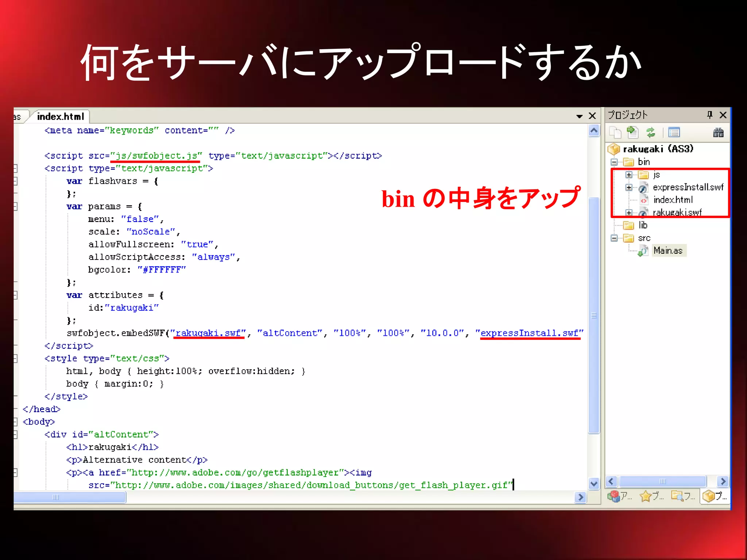Select the Main.as file icon
Screen dimensions: 747x560
coord(643,251)
